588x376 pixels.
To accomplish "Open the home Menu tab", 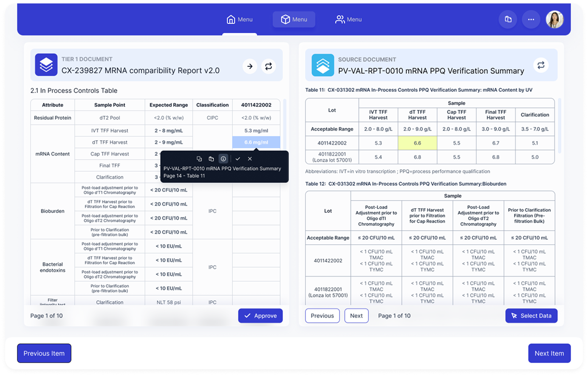I will [x=240, y=20].
